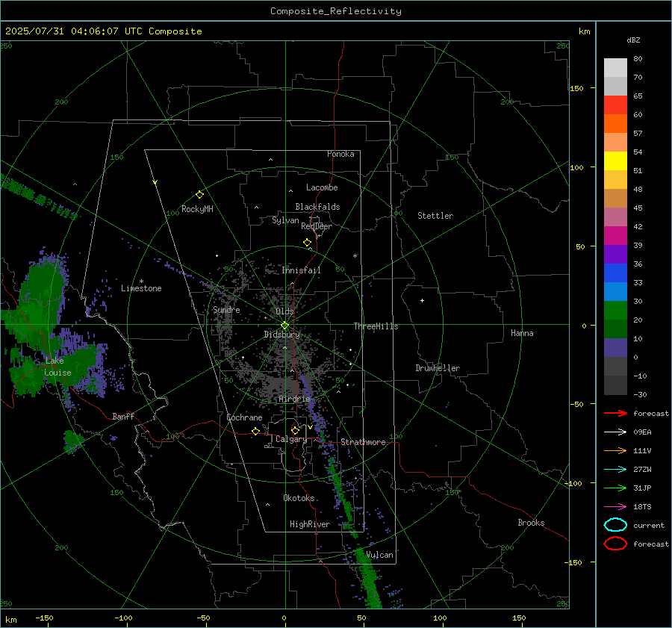Click the Banff city label
Screen dimensions: 672x628
pyautogui.click(x=123, y=417)
